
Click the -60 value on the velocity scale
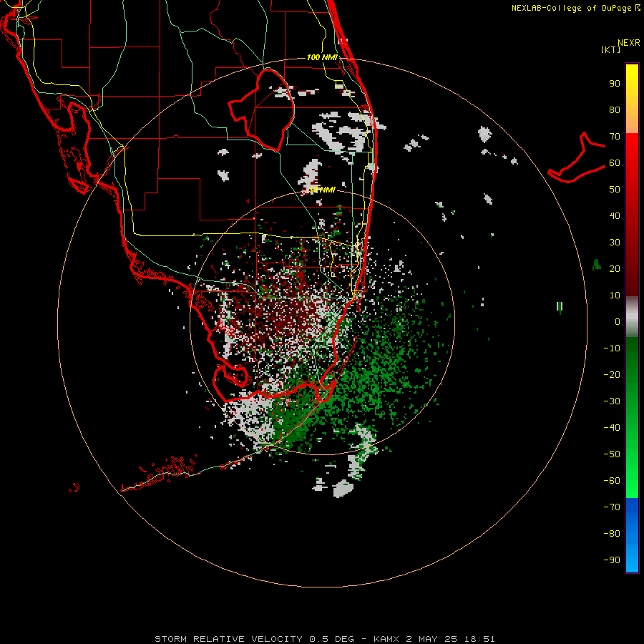click(612, 481)
